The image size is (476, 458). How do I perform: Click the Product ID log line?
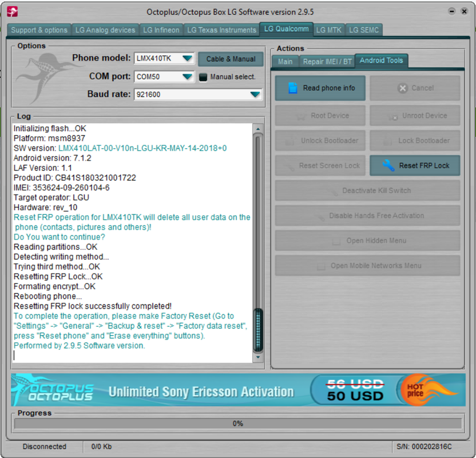coord(75,177)
